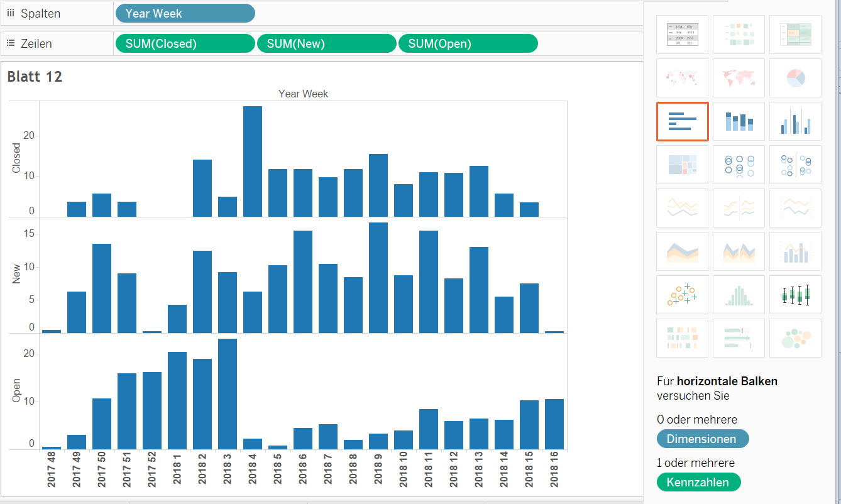Choose the heat map chart type
This screenshot has height=504, width=841.
tap(739, 35)
